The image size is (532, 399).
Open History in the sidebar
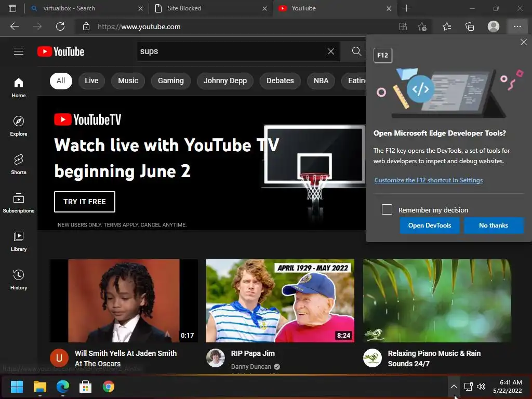[19, 280]
